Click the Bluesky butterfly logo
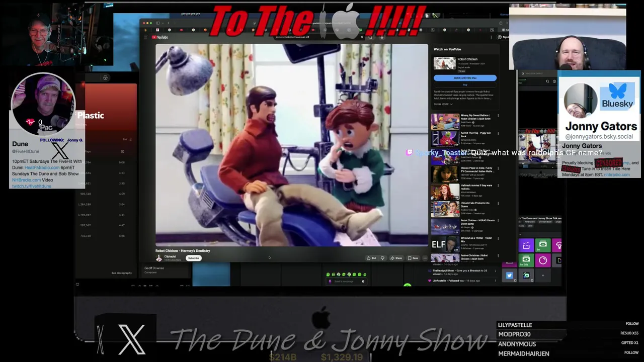This screenshot has width=644, height=362. 617,91
